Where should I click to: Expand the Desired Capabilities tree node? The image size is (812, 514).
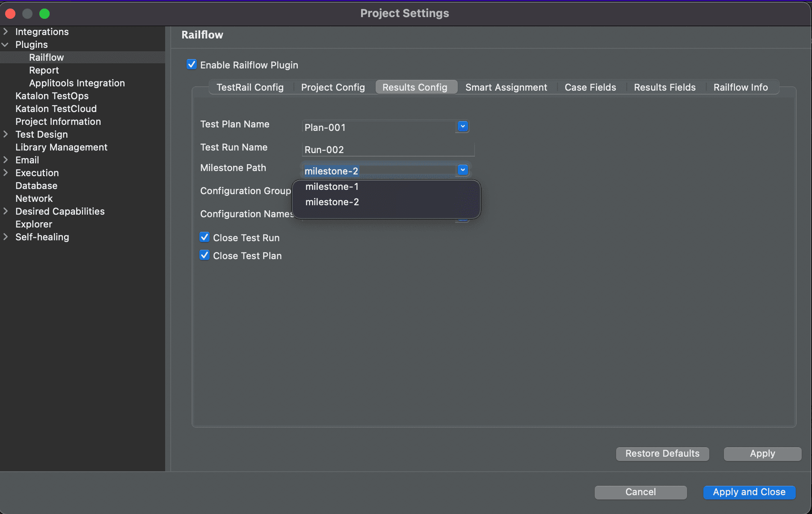pos(6,211)
